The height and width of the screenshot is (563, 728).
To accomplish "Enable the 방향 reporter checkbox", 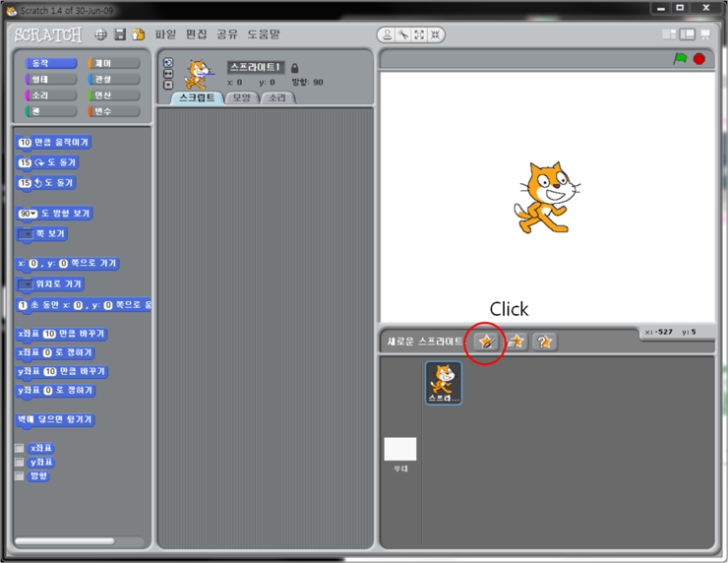I will point(19,476).
